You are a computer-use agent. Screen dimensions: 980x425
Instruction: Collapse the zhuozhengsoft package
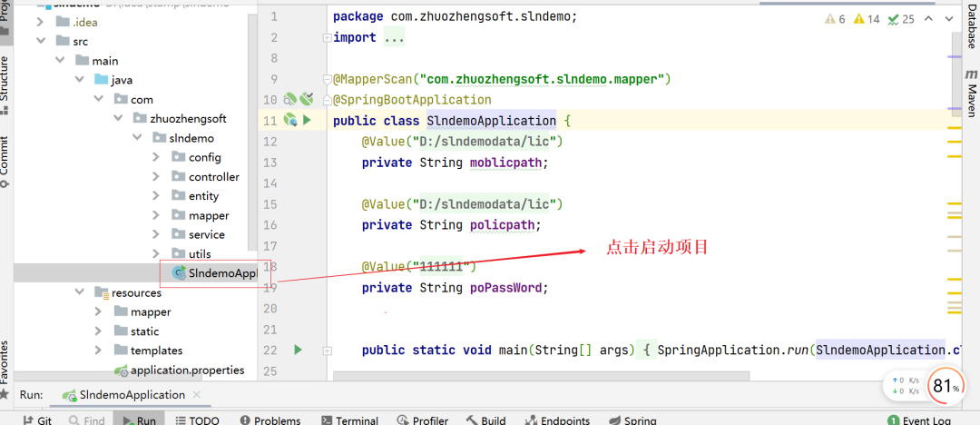tap(118, 119)
